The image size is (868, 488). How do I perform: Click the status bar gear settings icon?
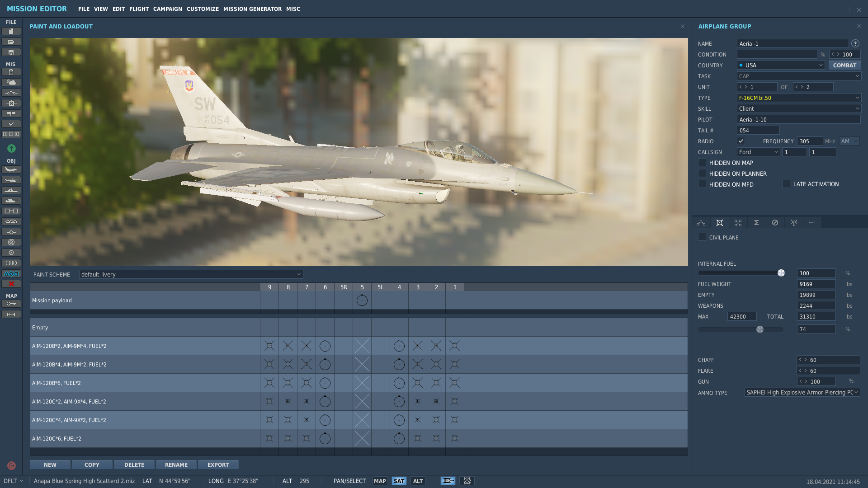[x=467, y=481]
